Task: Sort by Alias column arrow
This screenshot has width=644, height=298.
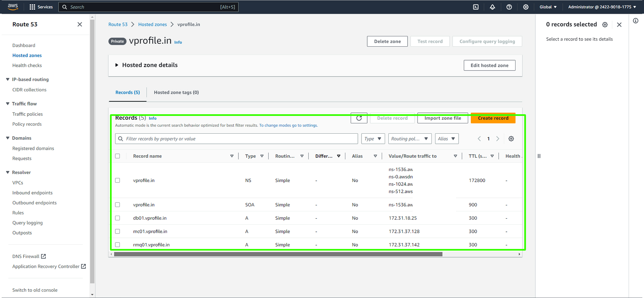Action: pyautogui.click(x=375, y=156)
